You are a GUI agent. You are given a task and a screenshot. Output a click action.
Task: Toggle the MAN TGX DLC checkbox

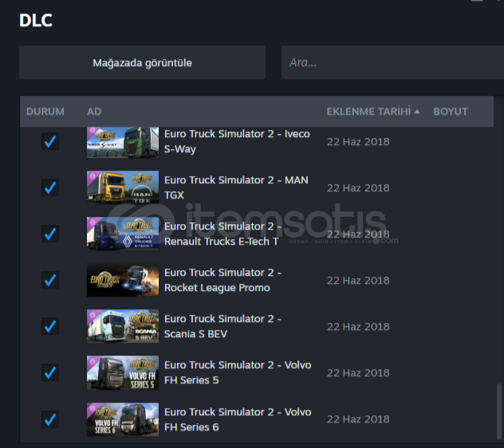click(x=50, y=187)
